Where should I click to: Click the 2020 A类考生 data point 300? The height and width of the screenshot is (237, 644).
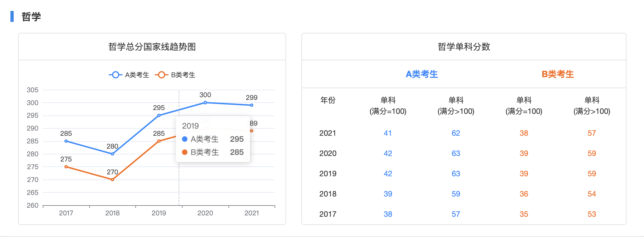tap(205, 103)
